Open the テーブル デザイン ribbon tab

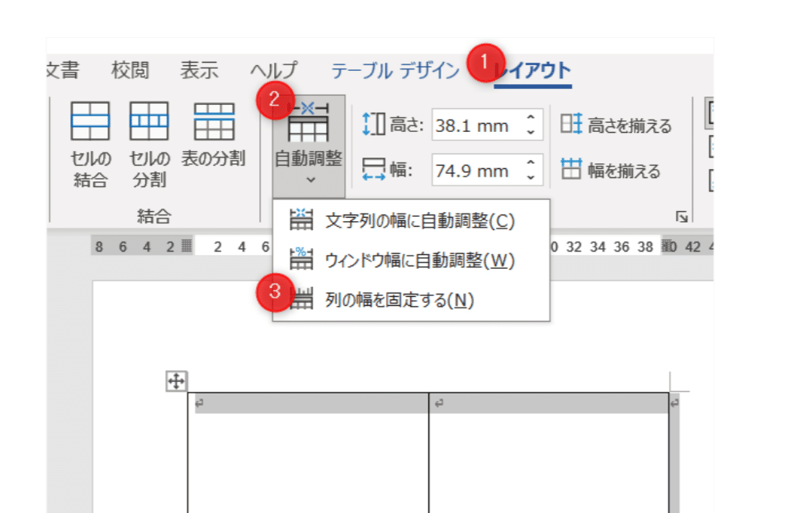[x=394, y=70]
